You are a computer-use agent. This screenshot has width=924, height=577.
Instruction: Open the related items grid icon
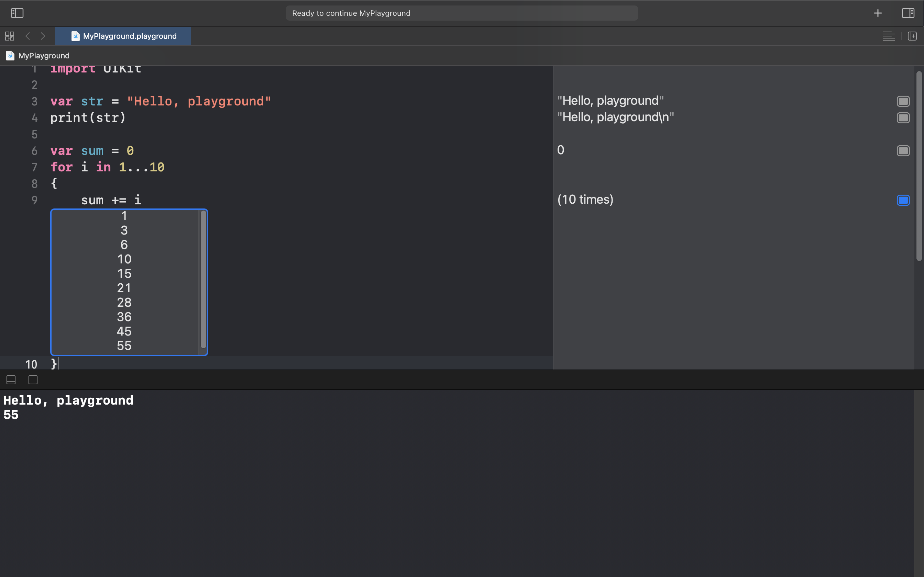[10, 36]
